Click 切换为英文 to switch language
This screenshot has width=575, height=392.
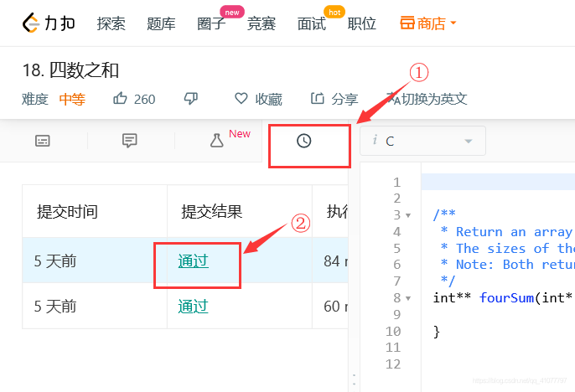tap(427, 99)
